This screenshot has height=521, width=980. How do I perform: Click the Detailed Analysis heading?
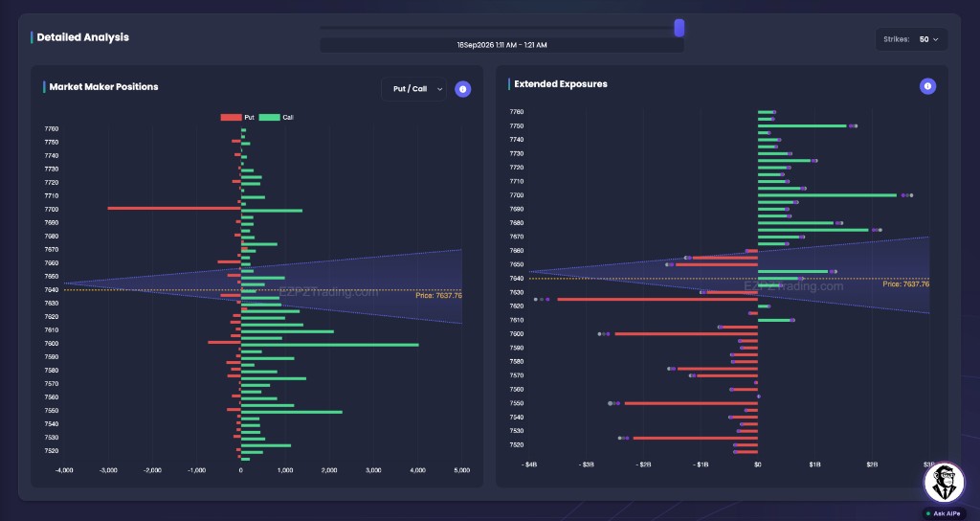(x=83, y=37)
